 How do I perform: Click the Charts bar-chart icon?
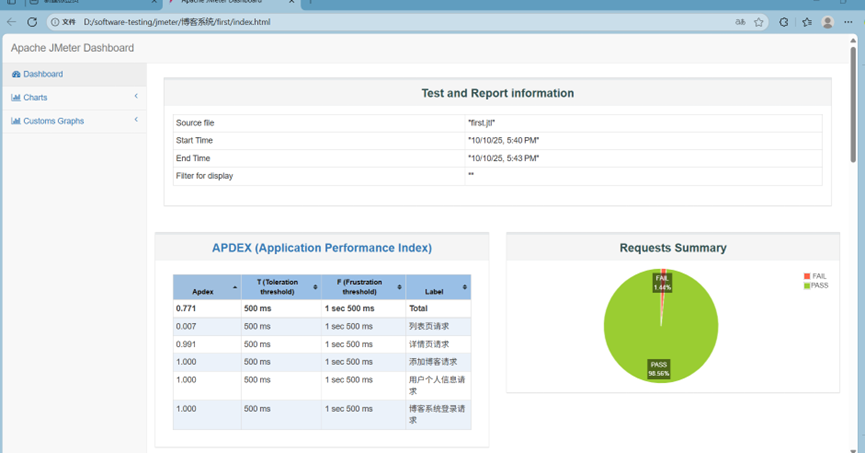pyautogui.click(x=16, y=98)
